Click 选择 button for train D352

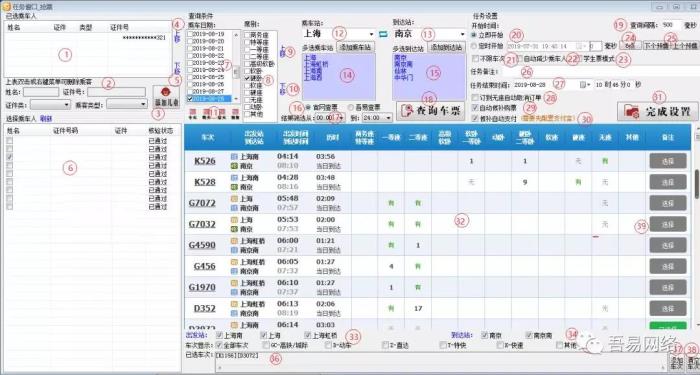(668, 308)
